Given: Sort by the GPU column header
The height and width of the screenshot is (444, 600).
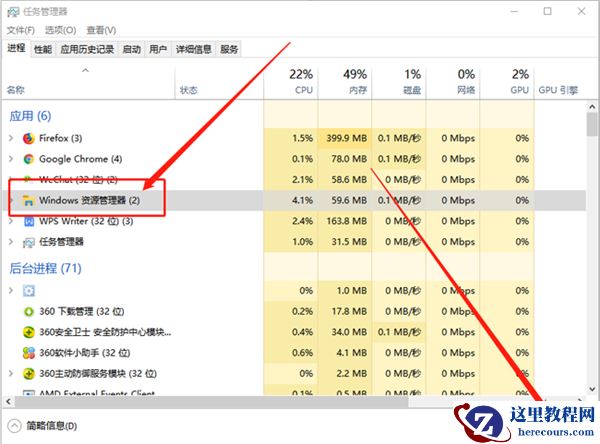Looking at the screenshot, I should coord(507,82).
